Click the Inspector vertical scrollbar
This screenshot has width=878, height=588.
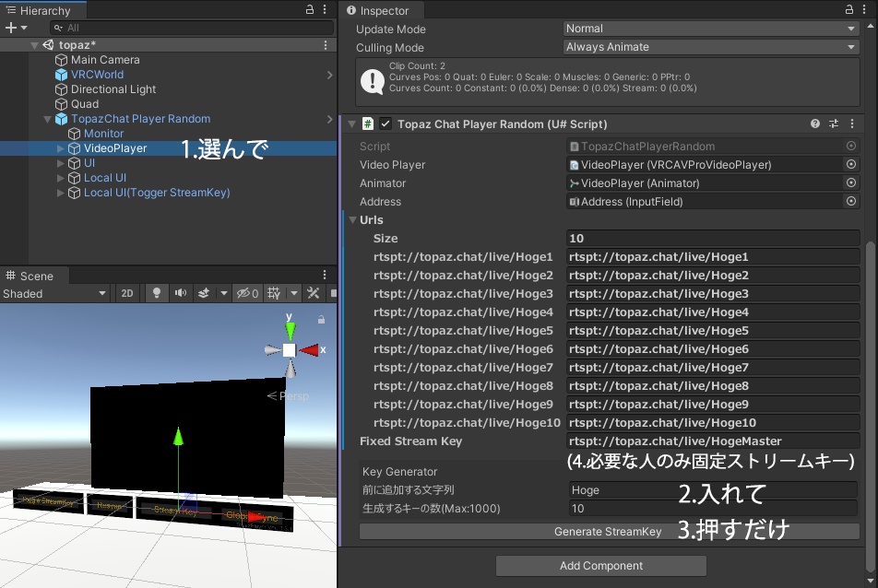(x=870, y=406)
